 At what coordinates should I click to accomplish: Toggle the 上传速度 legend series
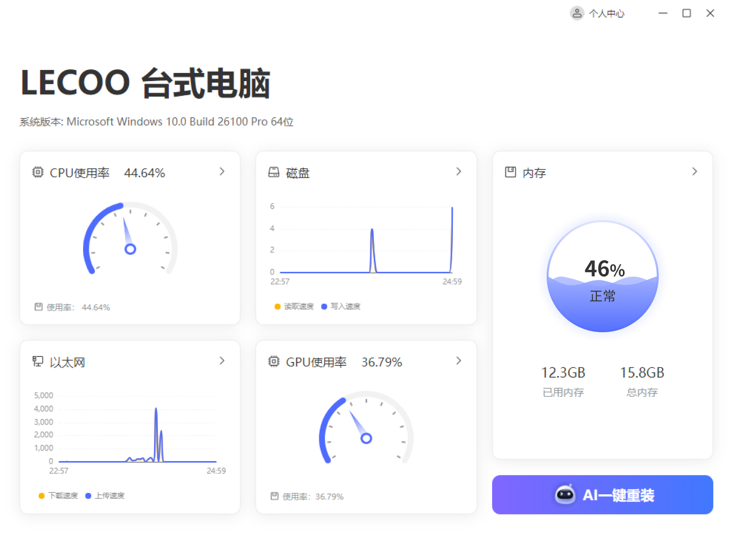click(x=105, y=496)
